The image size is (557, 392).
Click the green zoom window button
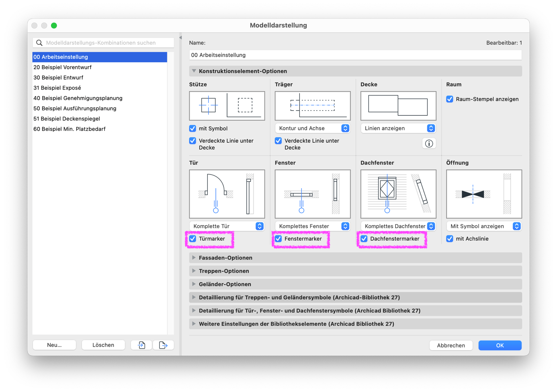pos(54,25)
